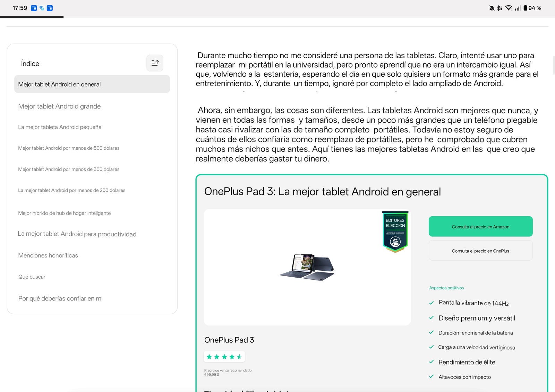Click 'Por qué deberías confiar en mí'
555x392 pixels.
[x=60, y=298]
